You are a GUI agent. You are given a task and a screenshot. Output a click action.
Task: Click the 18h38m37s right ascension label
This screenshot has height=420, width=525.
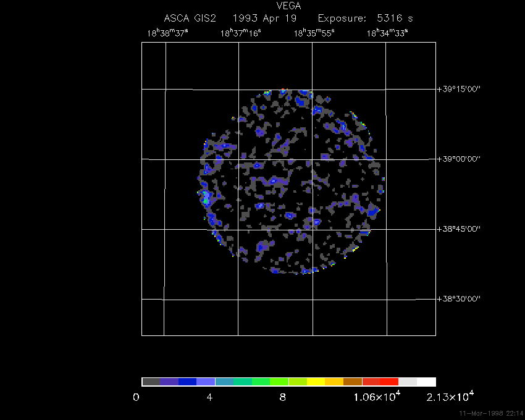[x=167, y=33]
